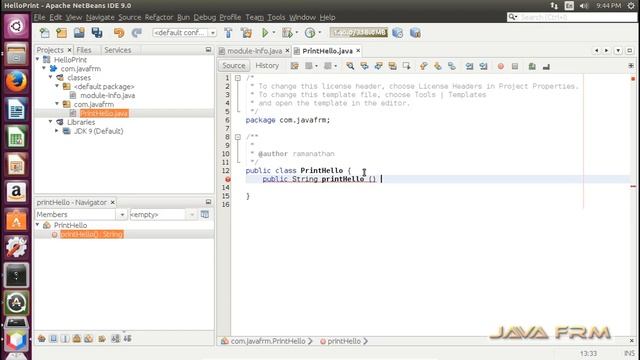Click the History view button
Image resolution: width=640 pixels, height=360 pixels.
267,66
